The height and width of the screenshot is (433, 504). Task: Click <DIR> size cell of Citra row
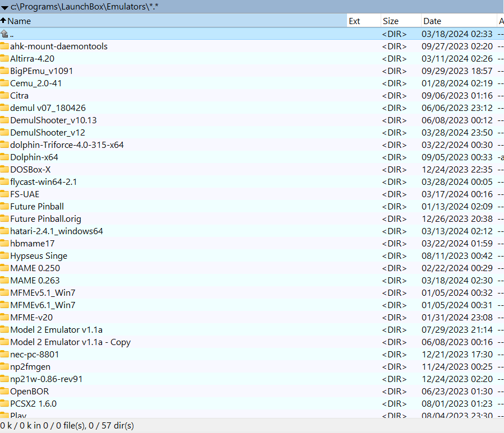pyautogui.click(x=394, y=95)
